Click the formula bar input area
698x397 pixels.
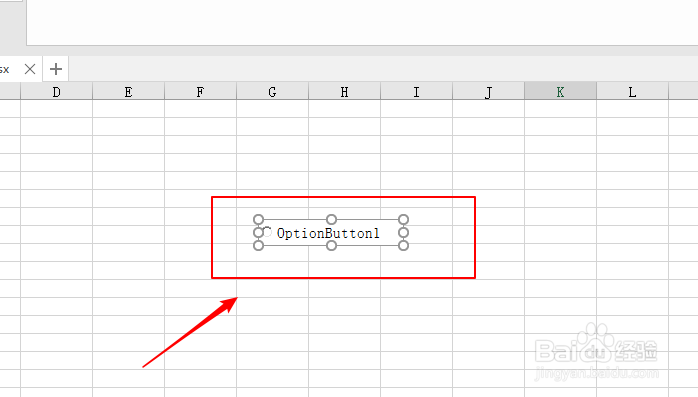click(362, 22)
